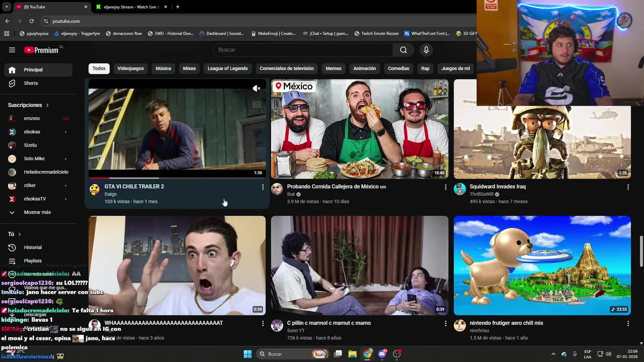
Task: Expand the Tú section chevron
Action: click(20, 234)
